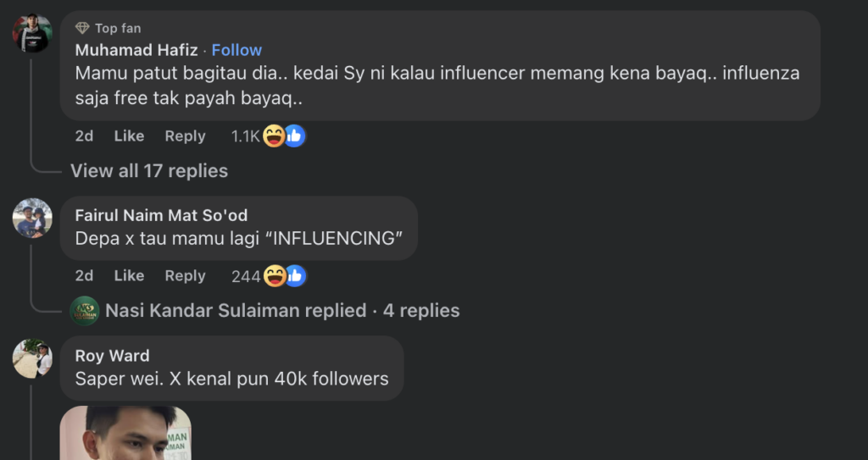Image resolution: width=868 pixels, height=460 pixels.
Task: Reply to Muhamad Hafiz's comment
Action: point(185,136)
